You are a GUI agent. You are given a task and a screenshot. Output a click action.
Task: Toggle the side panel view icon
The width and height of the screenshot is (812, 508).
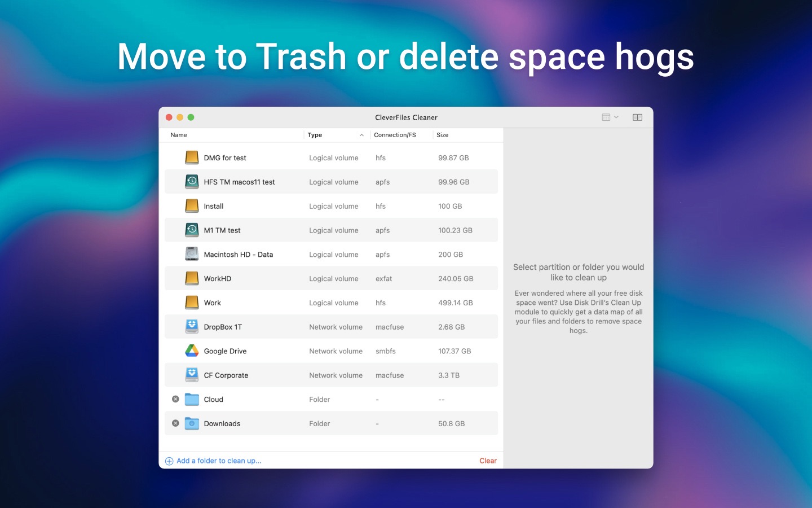tap(637, 117)
